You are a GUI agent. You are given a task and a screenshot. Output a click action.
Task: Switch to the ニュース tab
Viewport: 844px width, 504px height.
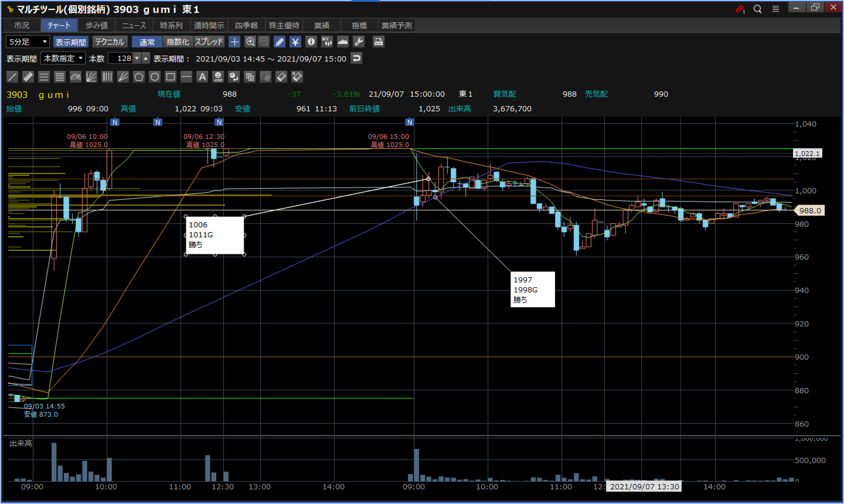tap(134, 25)
